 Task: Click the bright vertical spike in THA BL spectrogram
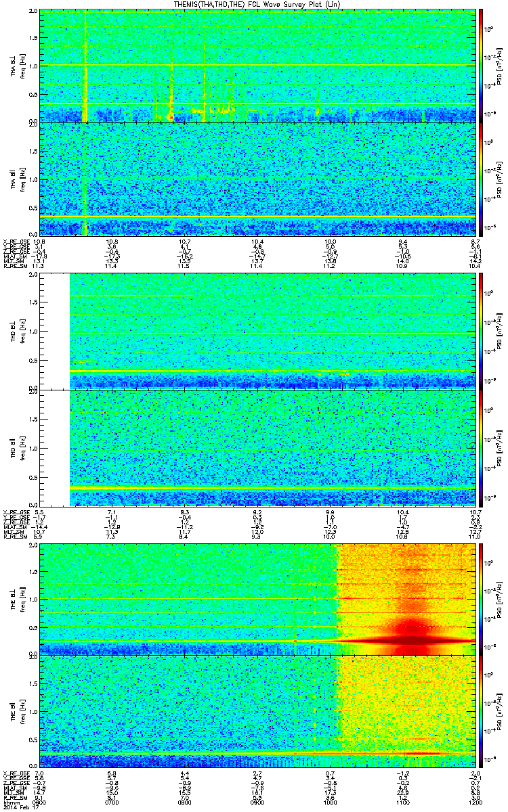(85, 66)
